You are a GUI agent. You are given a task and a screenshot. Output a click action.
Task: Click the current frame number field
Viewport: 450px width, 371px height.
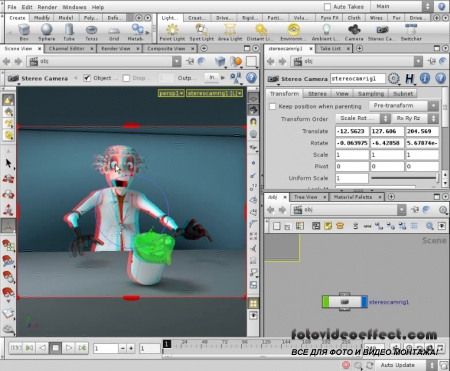coord(106,349)
